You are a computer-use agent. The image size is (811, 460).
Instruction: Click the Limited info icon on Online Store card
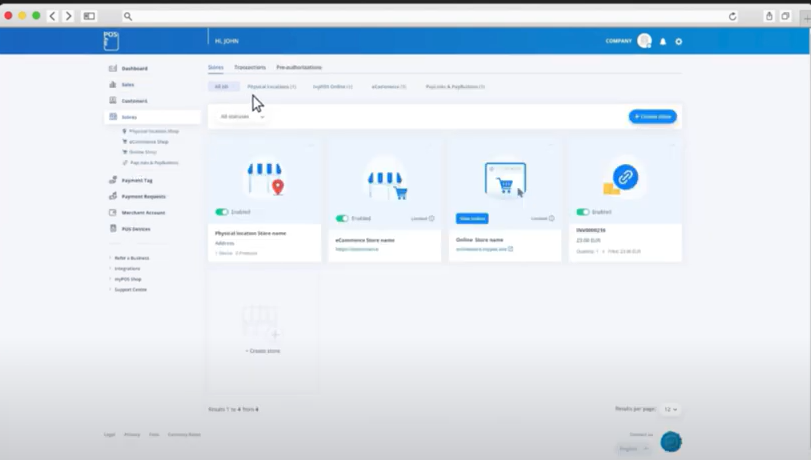pyautogui.click(x=551, y=218)
